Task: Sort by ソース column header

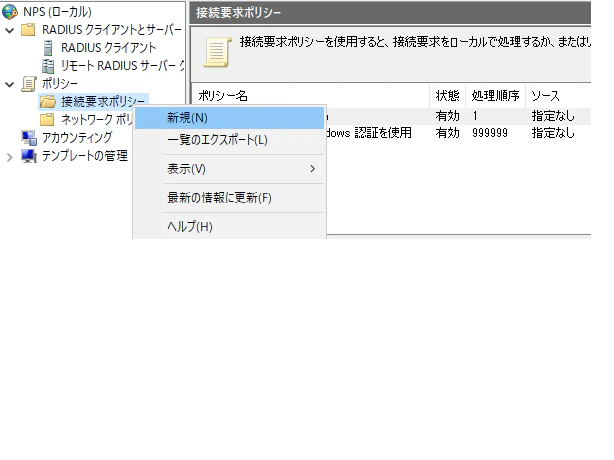Action: click(x=558, y=96)
